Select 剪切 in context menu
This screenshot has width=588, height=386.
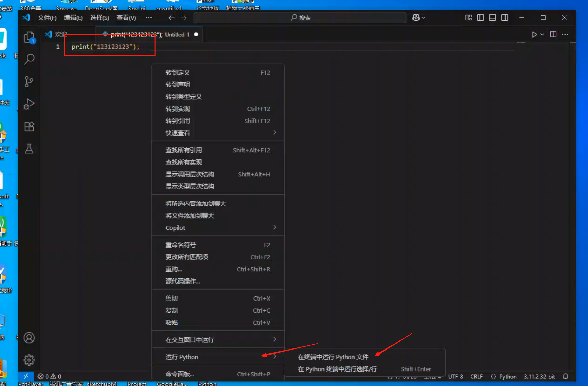coord(218,299)
